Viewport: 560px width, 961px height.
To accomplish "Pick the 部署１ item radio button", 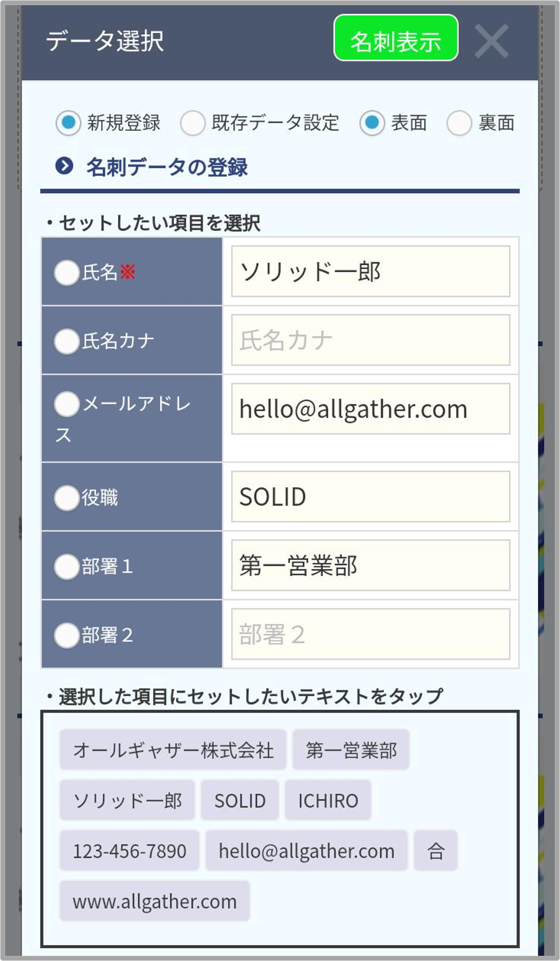I will (67, 567).
